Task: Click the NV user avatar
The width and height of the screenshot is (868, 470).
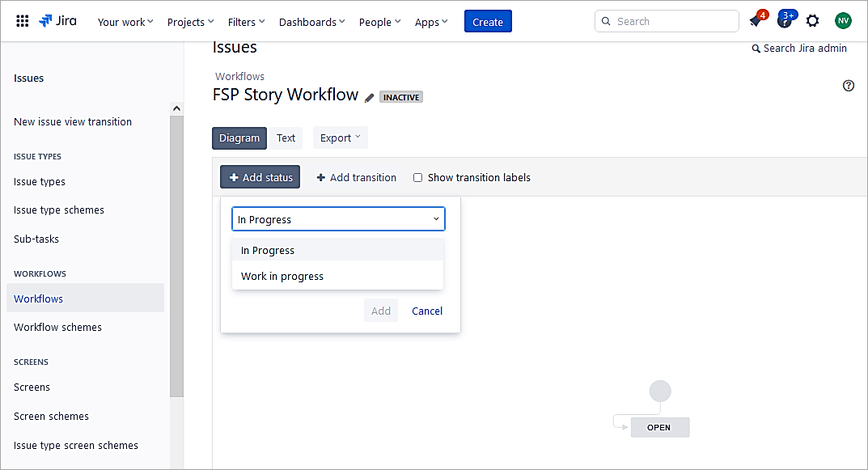Action: click(843, 21)
